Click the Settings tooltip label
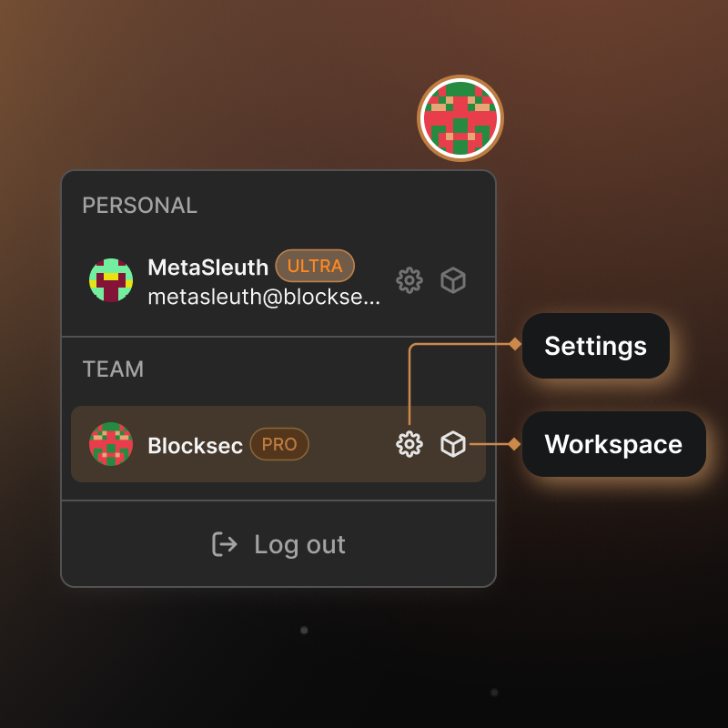Image resolution: width=728 pixels, height=728 pixels. 595,346
